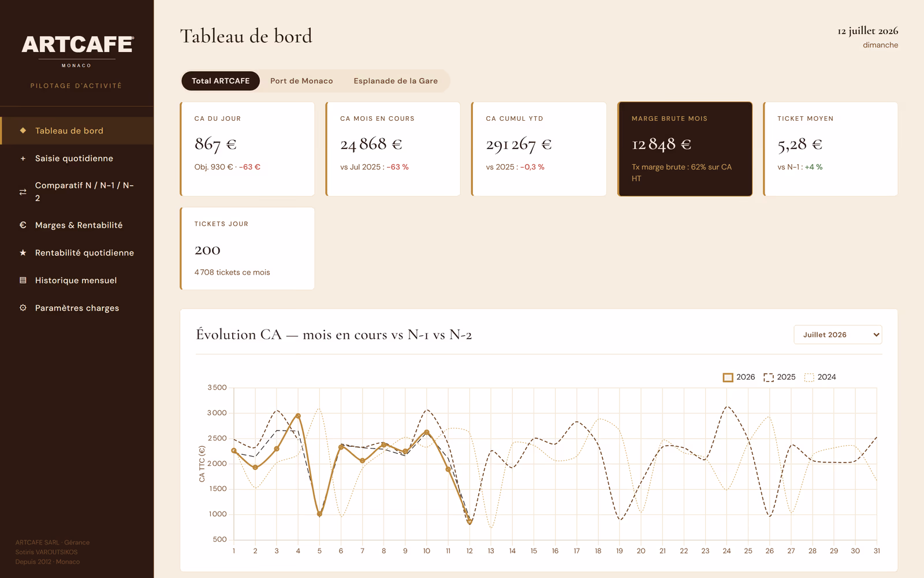The width and height of the screenshot is (924, 578).
Task: Open Rentabilité quotidienne section
Action: tap(77, 253)
